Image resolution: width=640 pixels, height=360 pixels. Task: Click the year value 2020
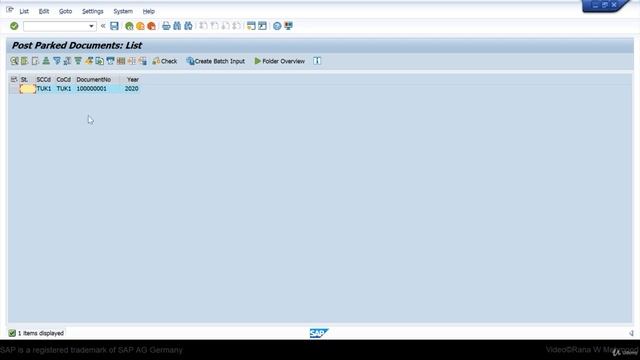[x=131, y=89]
